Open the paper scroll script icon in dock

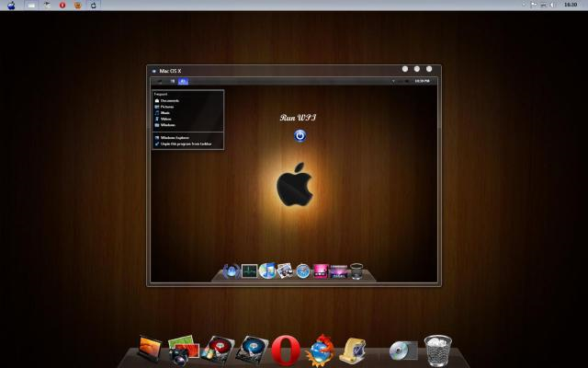pyautogui.click(x=353, y=351)
